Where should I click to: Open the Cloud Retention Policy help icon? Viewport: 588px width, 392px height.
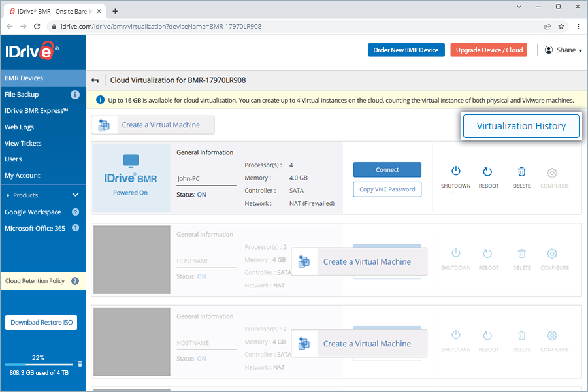[75, 281]
